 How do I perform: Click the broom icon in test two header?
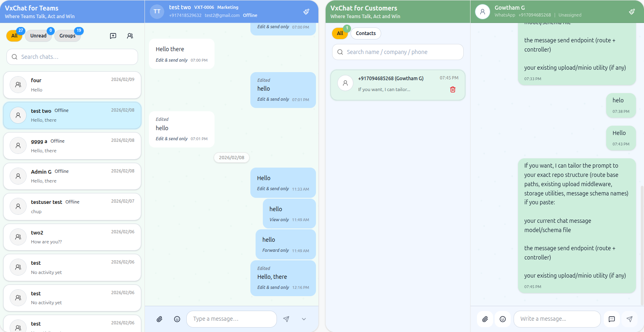[306, 12]
